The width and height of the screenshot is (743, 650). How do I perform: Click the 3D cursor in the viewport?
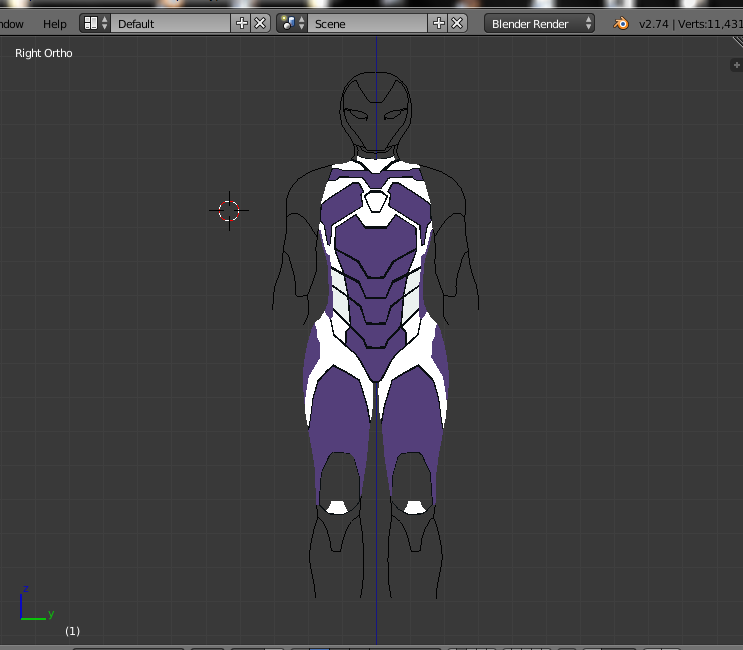click(229, 211)
